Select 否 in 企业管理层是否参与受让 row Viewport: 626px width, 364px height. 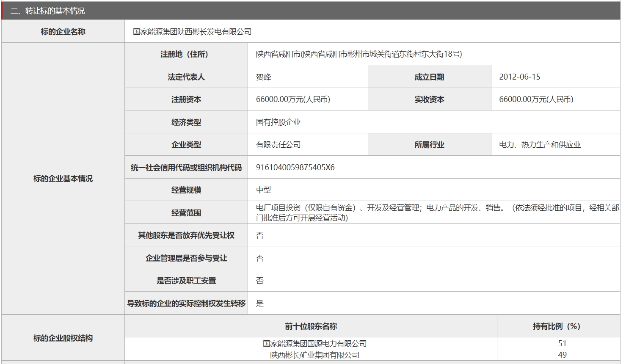click(260, 258)
